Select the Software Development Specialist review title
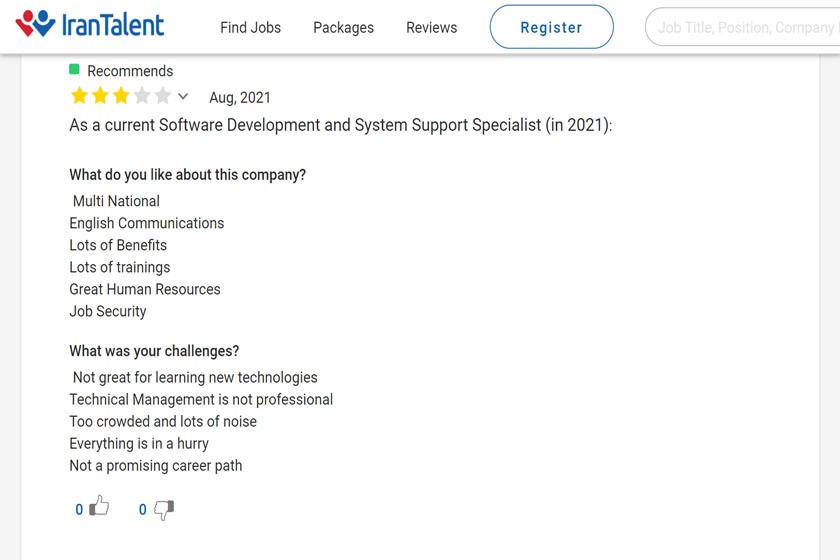The height and width of the screenshot is (560, 840). (340, 125)
